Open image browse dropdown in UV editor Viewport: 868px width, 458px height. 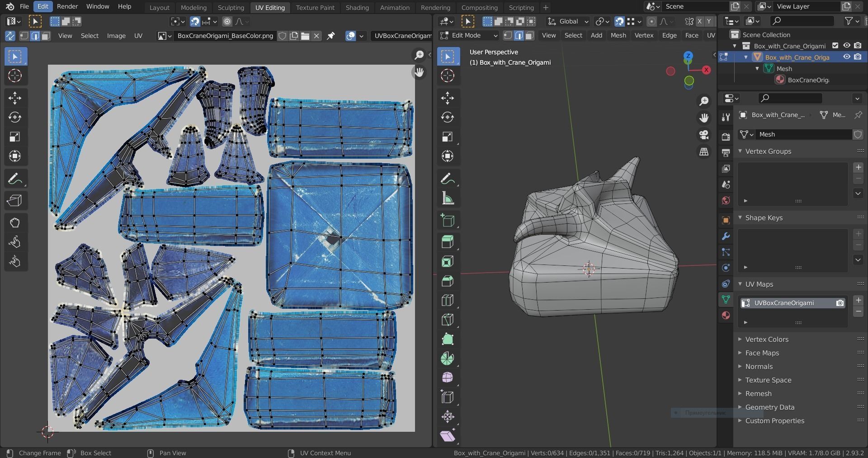tap(165, 36)
